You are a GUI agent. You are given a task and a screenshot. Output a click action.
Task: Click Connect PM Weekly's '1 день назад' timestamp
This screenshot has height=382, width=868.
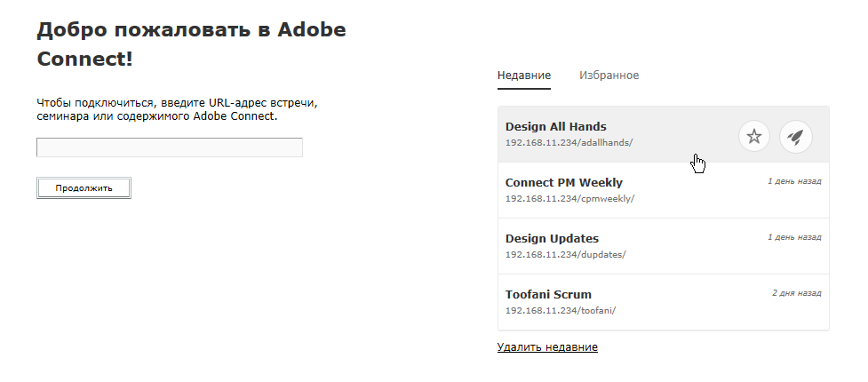794,180
